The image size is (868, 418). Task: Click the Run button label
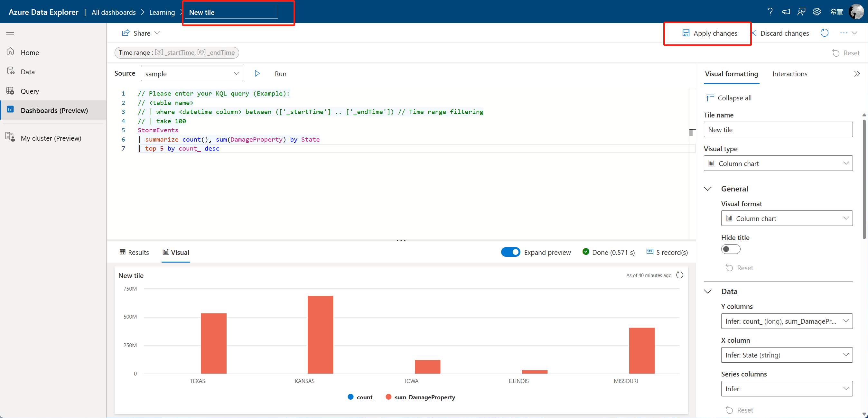point(280,74)
